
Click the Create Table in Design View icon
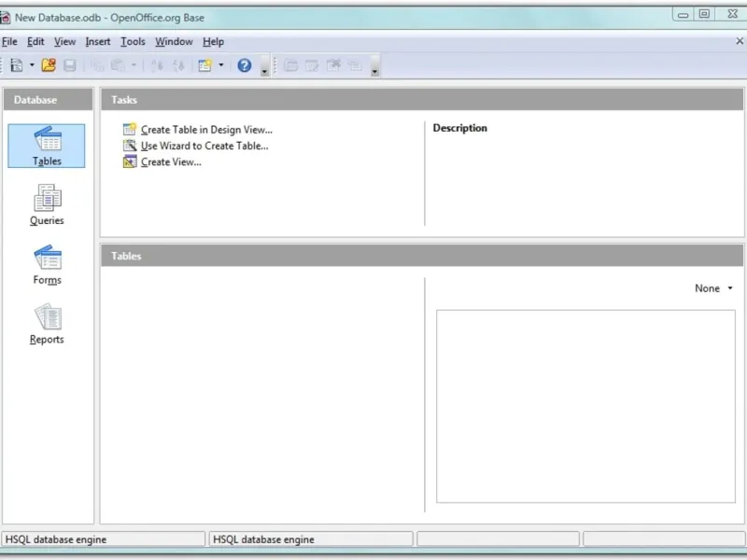[x=130, y=129]
